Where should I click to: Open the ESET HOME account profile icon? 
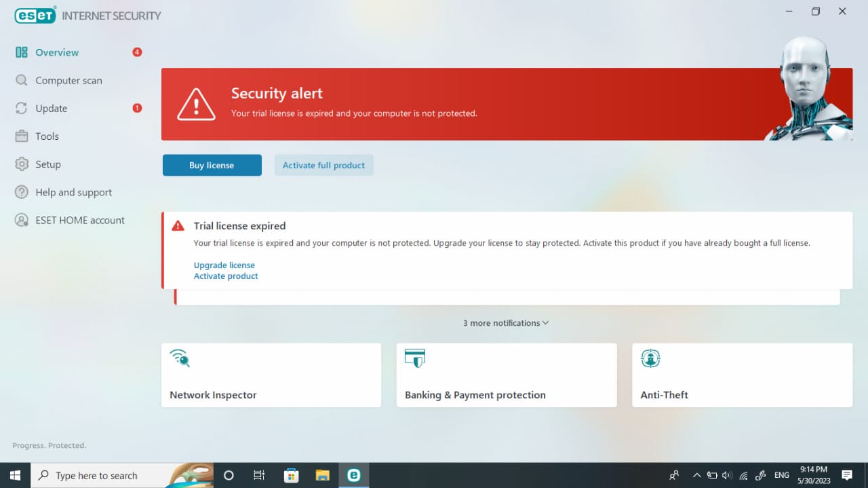(x=22, y=220)
